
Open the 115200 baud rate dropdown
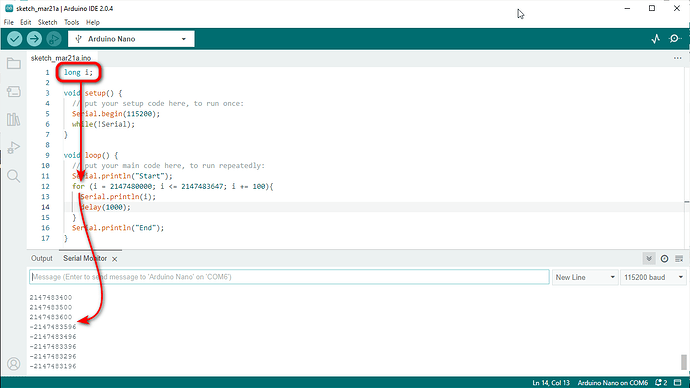tap(653, 277)
